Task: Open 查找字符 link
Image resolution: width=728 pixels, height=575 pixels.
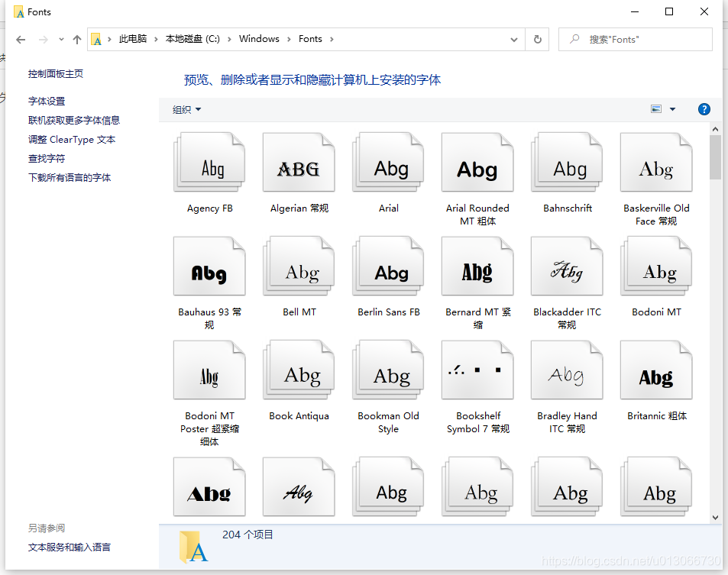Action: (x=47, y=158)
